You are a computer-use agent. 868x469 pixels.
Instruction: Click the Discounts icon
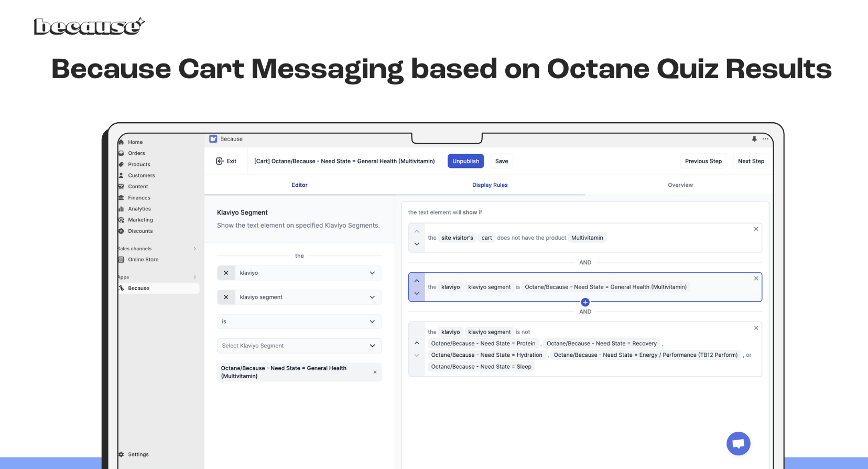121,231
